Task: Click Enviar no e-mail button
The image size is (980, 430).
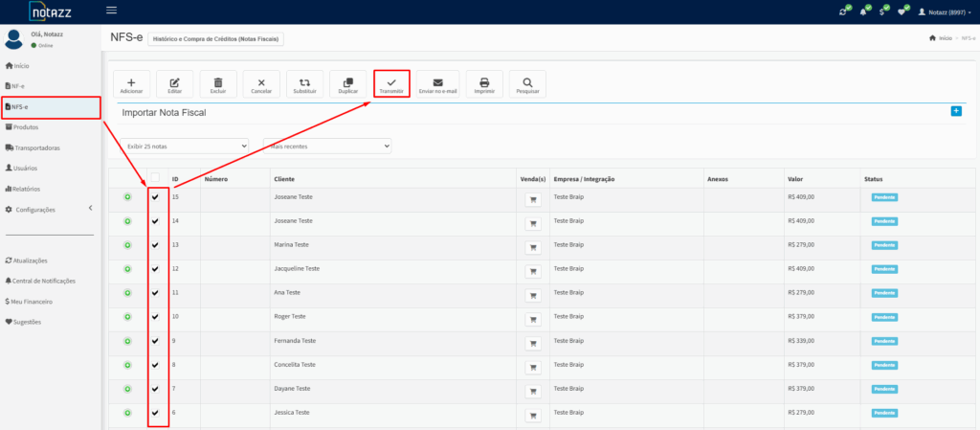Action: [x=438, y=84]
